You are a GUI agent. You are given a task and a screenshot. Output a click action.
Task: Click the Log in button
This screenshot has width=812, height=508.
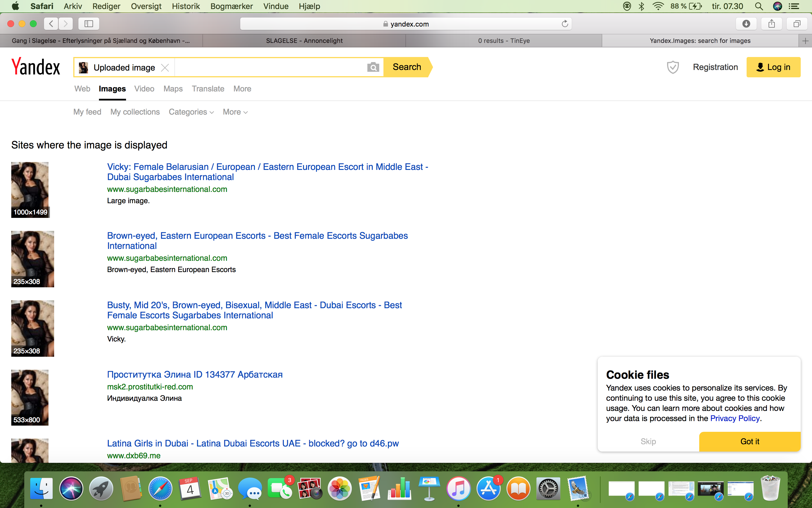point(773,67)
